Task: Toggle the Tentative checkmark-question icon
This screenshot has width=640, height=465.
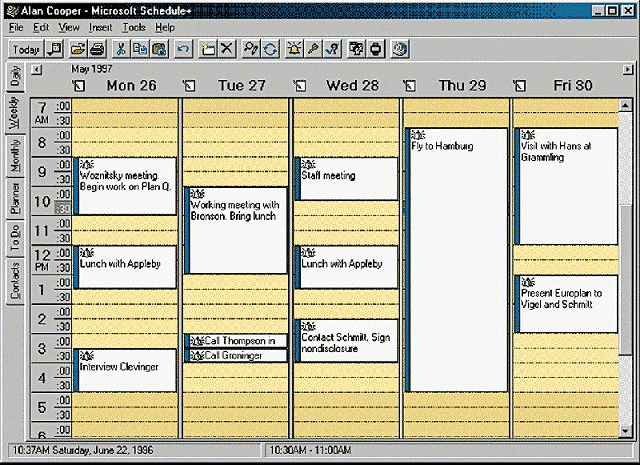Action: [x=333, y=48]
